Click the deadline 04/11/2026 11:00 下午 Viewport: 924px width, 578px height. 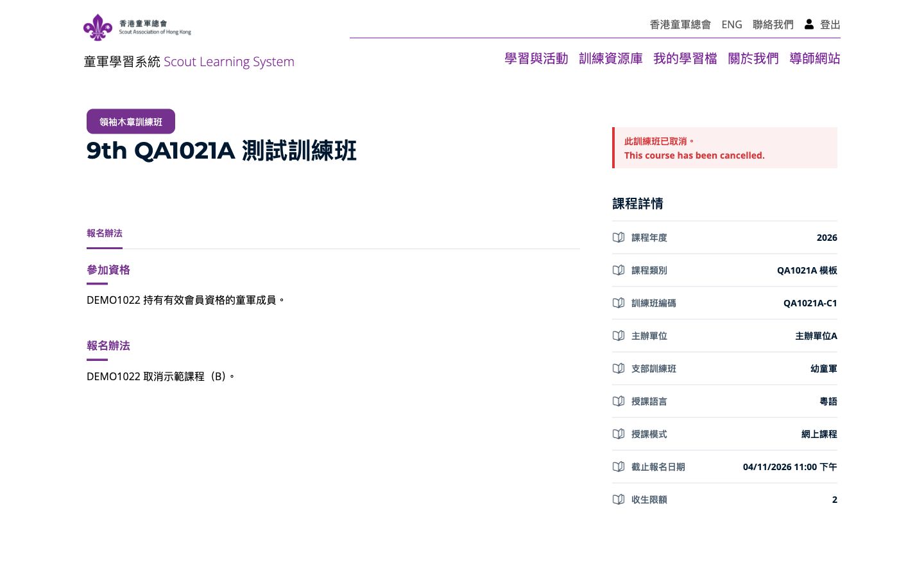coord(790,467)
